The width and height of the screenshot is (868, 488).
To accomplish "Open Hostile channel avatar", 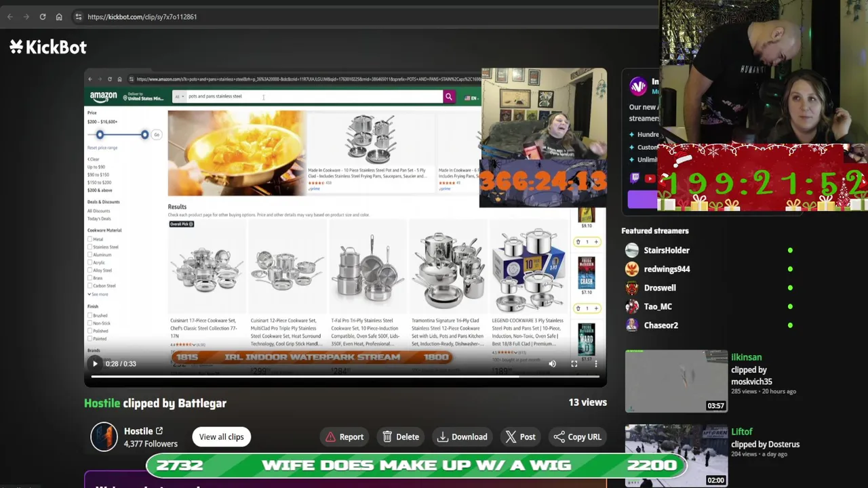I will 104,437.
